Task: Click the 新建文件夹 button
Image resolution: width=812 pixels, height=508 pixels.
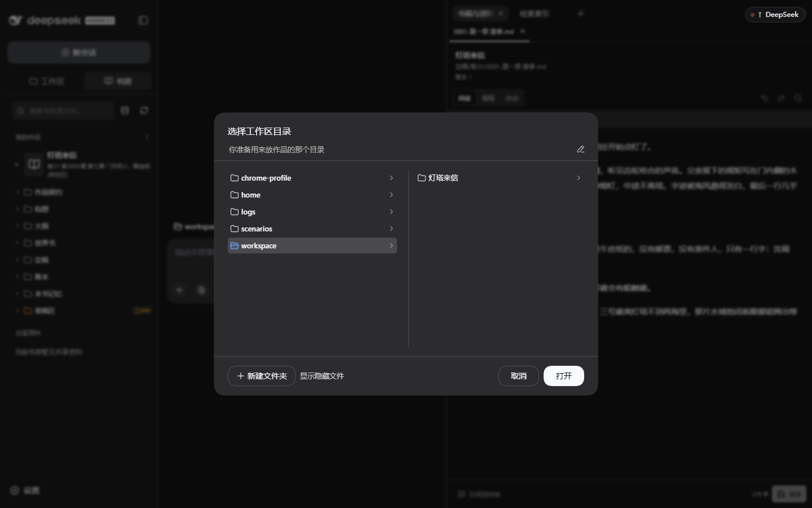Action: click(262, 376)
